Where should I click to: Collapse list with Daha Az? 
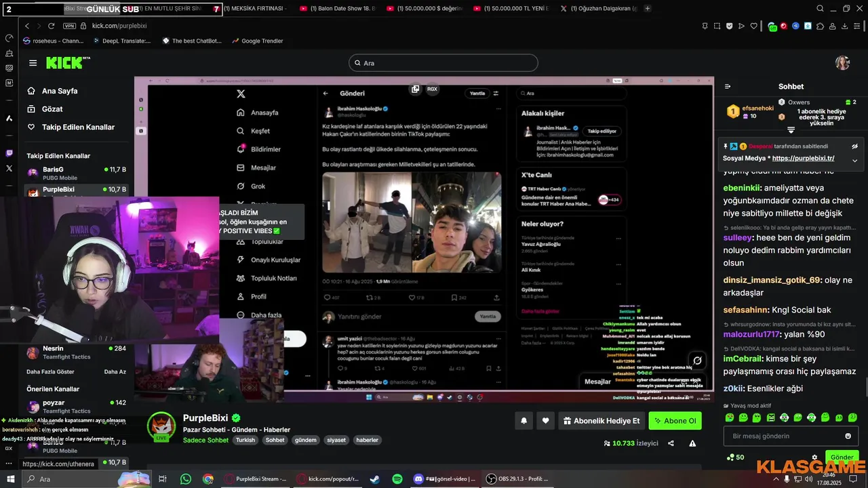[115, 371]
